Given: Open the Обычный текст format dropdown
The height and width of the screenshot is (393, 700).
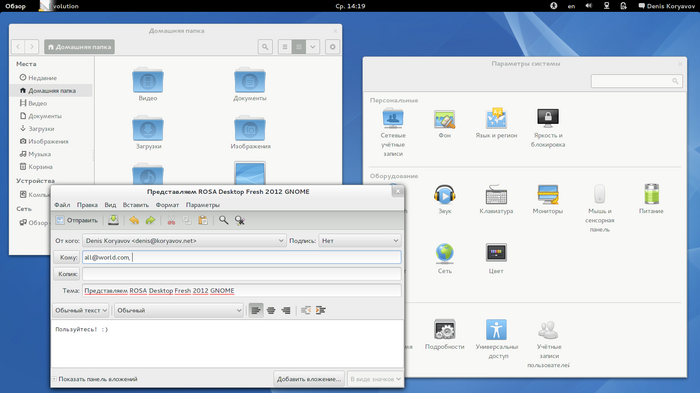Looking at the screenshot, I should 81,310.
